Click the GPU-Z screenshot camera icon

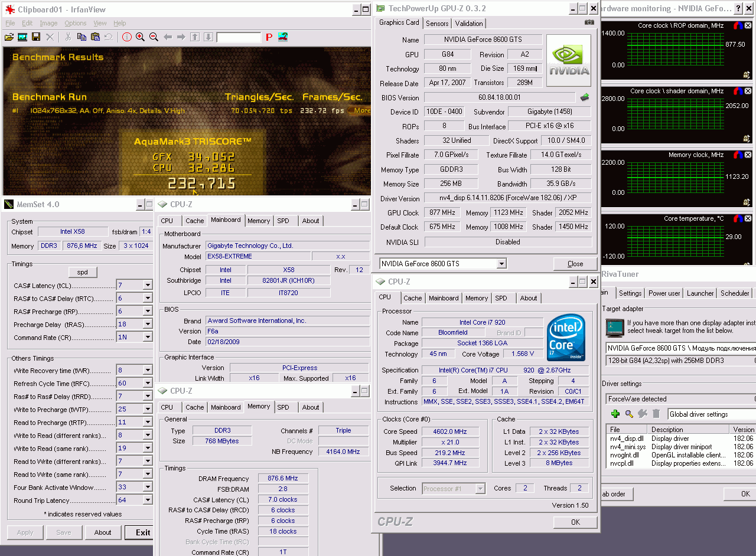589,22
